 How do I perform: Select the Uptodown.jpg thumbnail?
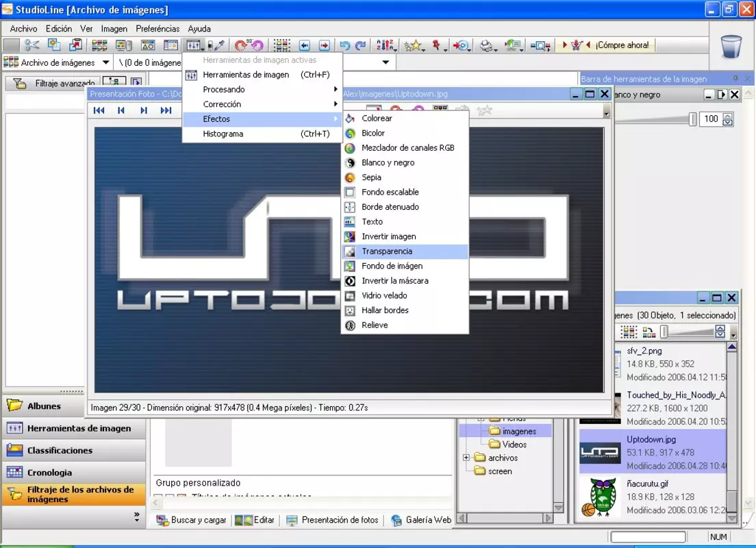point(600,453)
